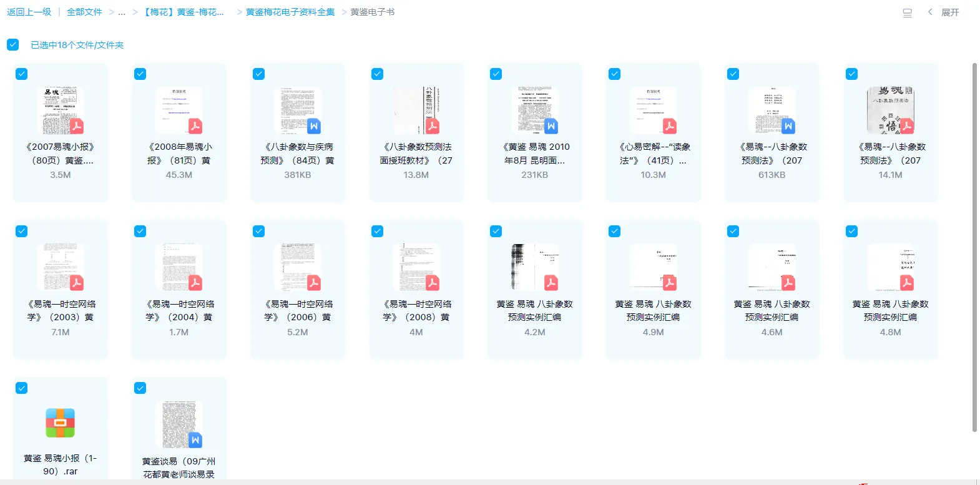The image size is (980, 485).
Task: Go back via 返回上一级 link
Action: pyautogui.click(x=29, y=12)
